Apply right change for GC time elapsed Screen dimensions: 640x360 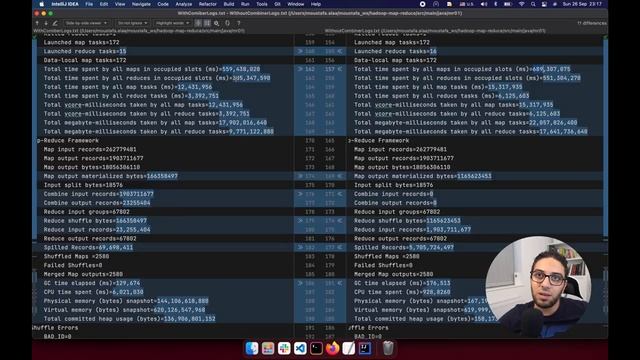coord(340,283)
